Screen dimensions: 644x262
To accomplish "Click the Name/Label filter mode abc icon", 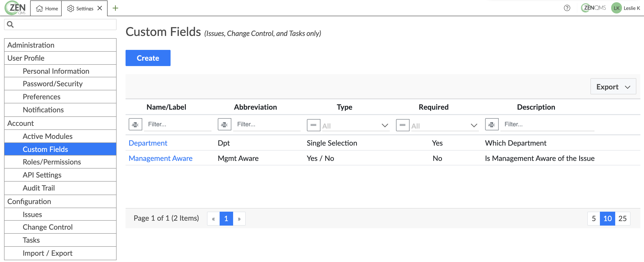I will (135, 124).
